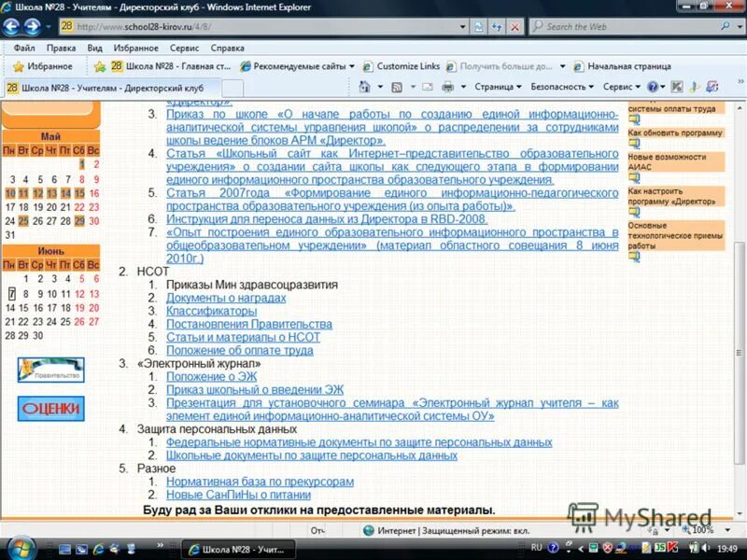This screenshot has height=560, width=747.
Task: Print the page with the printer icon
Action: 448,87
